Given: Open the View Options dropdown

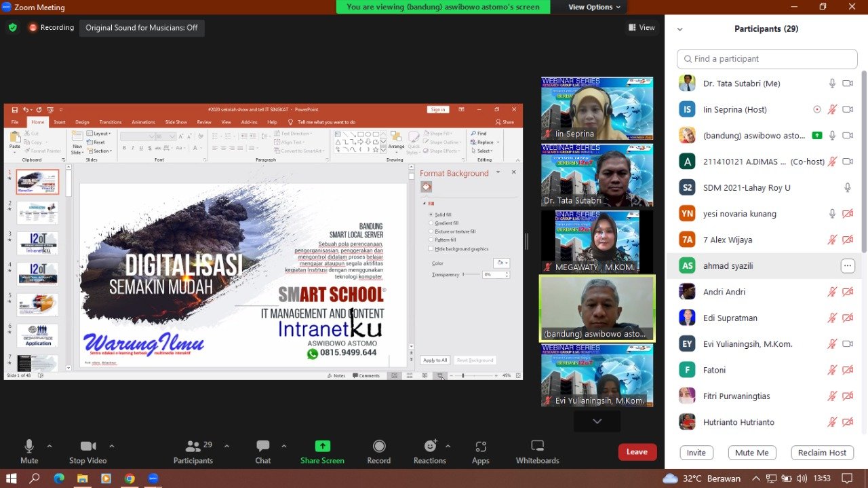Looking at the screenshot, I should [x=595, y=7].
